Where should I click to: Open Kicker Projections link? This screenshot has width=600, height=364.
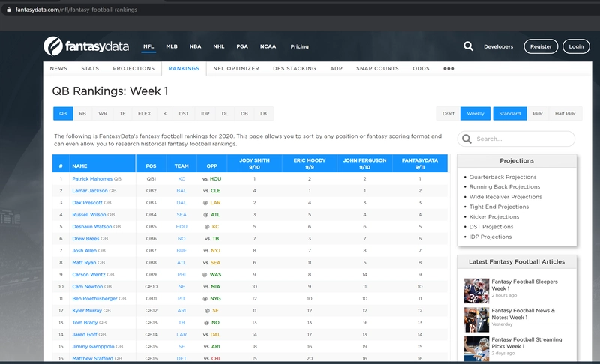point(494,216)
